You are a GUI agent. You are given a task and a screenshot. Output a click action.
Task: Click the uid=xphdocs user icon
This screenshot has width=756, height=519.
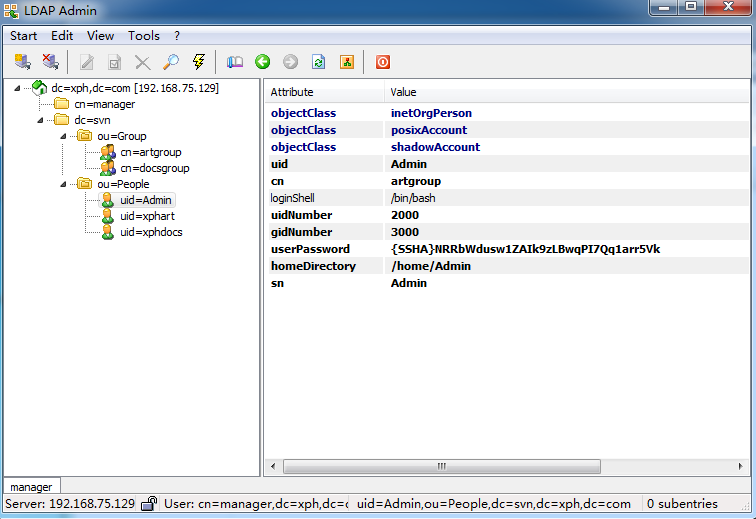(x=108, y=232)
